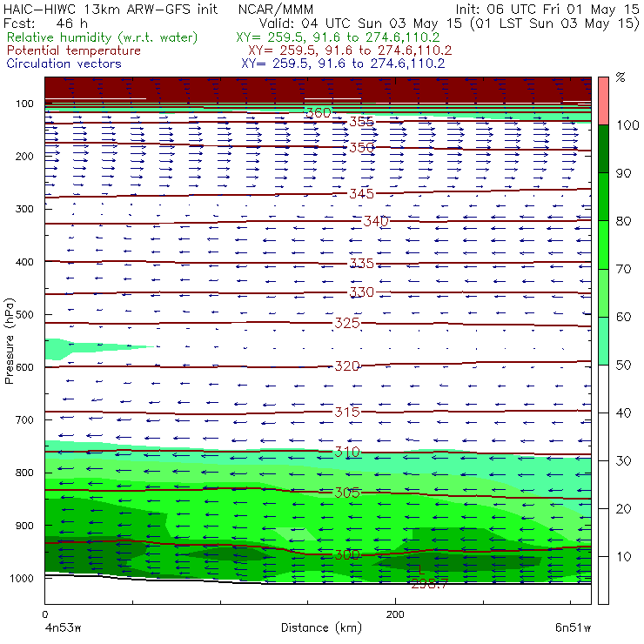Click the 330 isentrope contour label

pyautogui.click(x=361, y=292)
